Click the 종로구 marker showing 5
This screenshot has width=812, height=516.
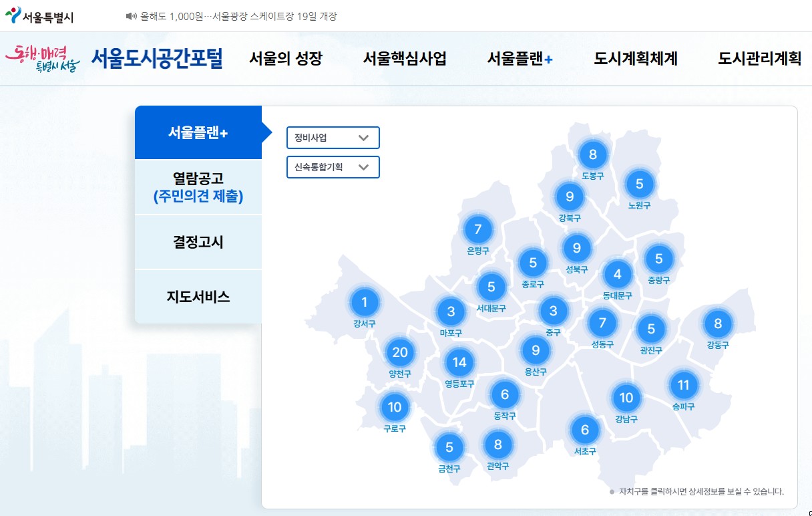pyautogui.click(x=533, y=263)
